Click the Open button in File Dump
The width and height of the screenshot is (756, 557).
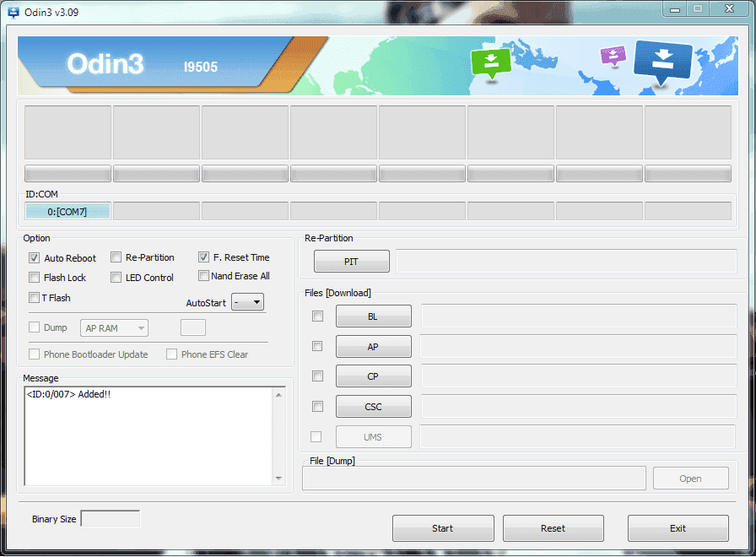[x=690, y=479]
